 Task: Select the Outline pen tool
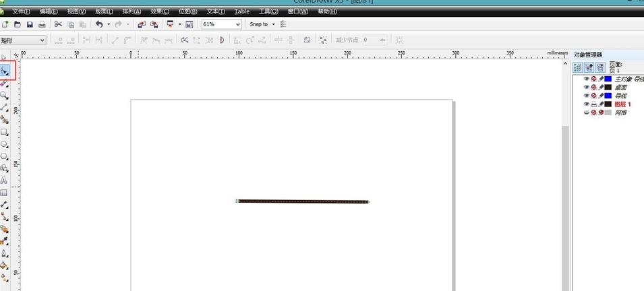[x=4, y=253]
